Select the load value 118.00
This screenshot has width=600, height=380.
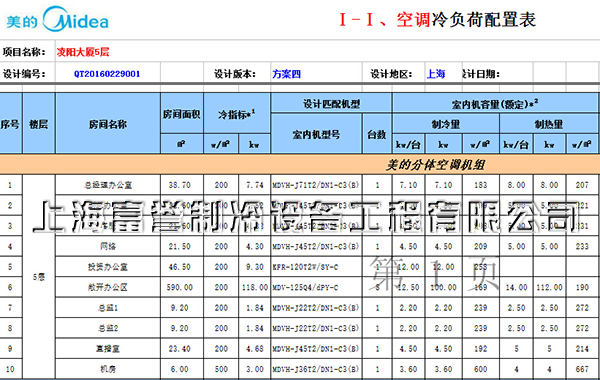[255, 287]
